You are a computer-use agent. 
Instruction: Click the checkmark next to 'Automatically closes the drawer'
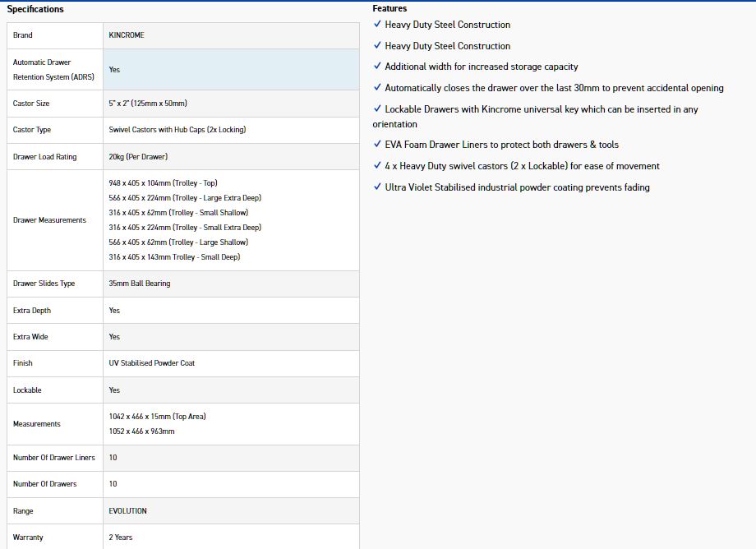coord(377,88)
